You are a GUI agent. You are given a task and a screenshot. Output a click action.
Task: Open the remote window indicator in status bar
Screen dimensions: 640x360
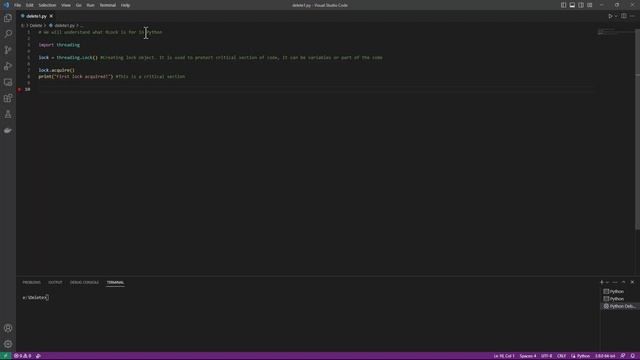coord(5,356)
